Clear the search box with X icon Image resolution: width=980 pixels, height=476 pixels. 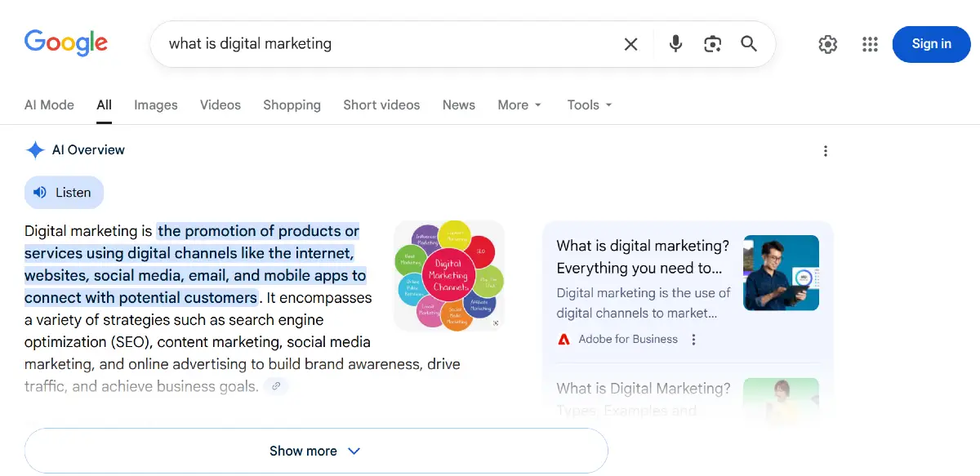[630, 44]
